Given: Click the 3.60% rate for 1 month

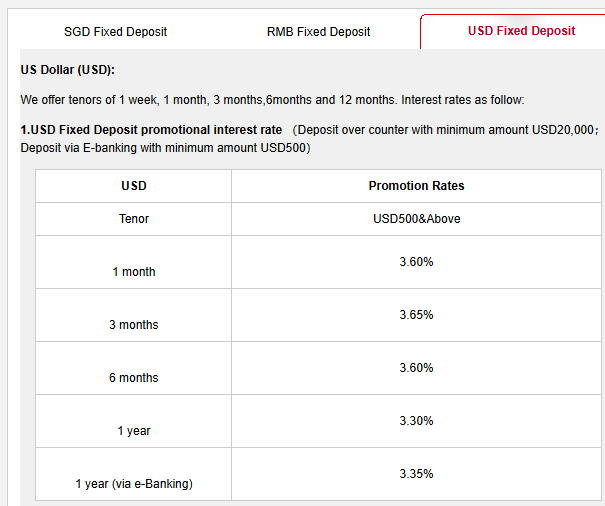Looking at the screenshot, I should 416,262.
